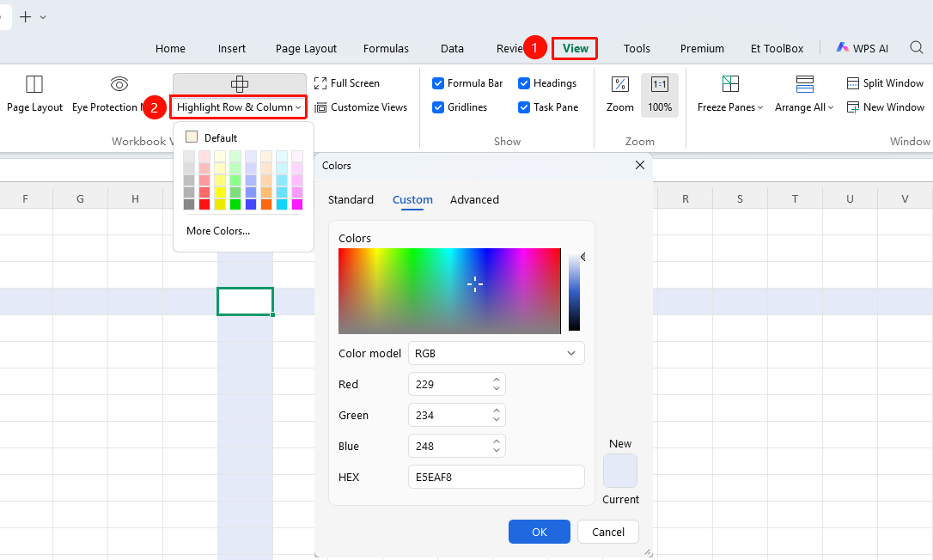Click the Freeze Panes icon
The image size is (933, 560).
pos(730,84)
